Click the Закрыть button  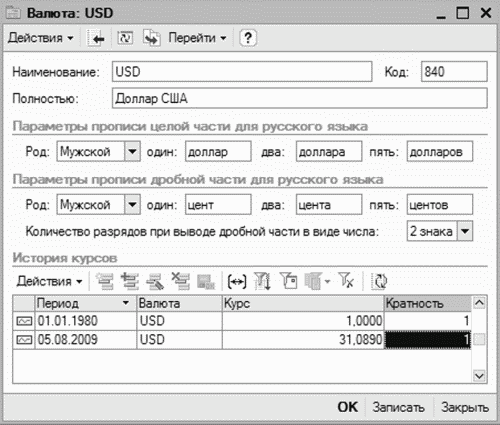click(465, 407)
